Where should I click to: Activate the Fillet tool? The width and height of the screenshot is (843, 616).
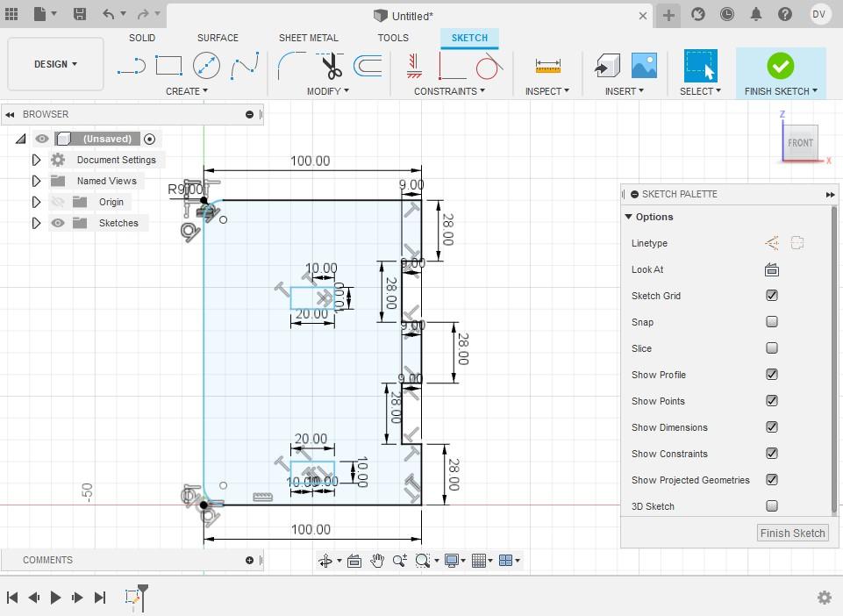291,66
